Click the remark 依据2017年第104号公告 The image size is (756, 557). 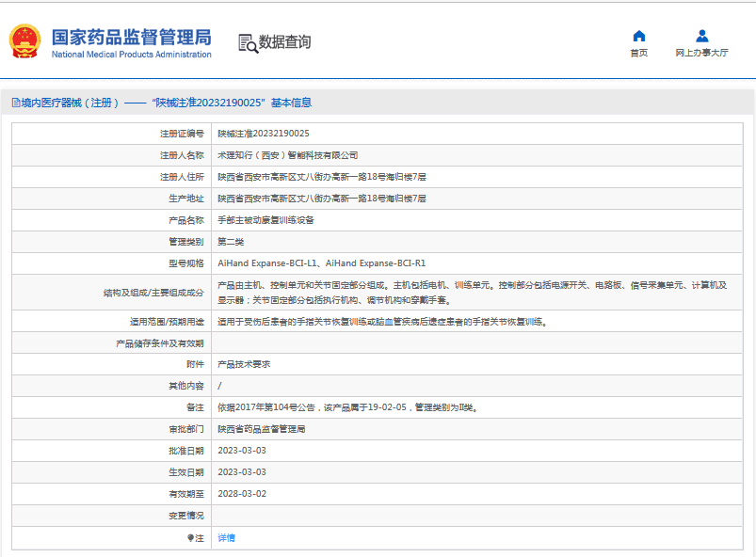(x=266, y=407)
